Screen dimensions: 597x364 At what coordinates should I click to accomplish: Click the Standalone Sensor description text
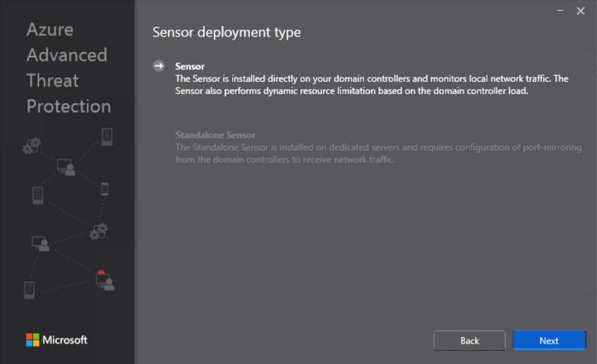[x=377, y=153]
